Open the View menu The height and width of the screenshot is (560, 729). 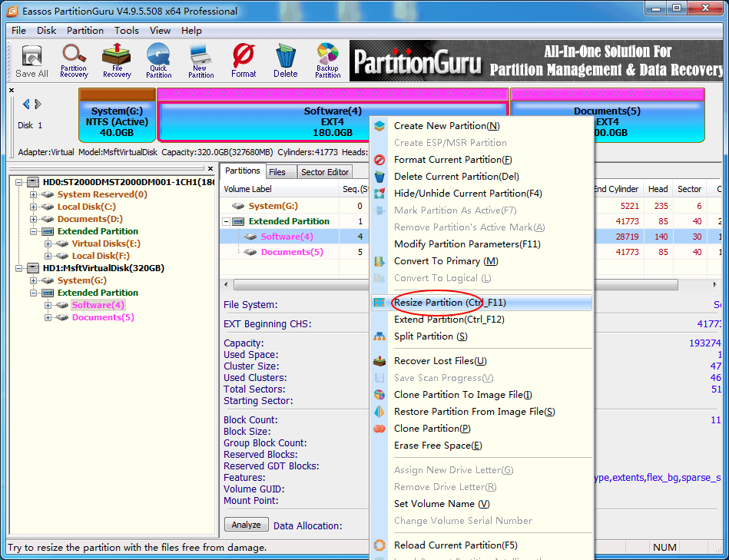coord(160,31)
